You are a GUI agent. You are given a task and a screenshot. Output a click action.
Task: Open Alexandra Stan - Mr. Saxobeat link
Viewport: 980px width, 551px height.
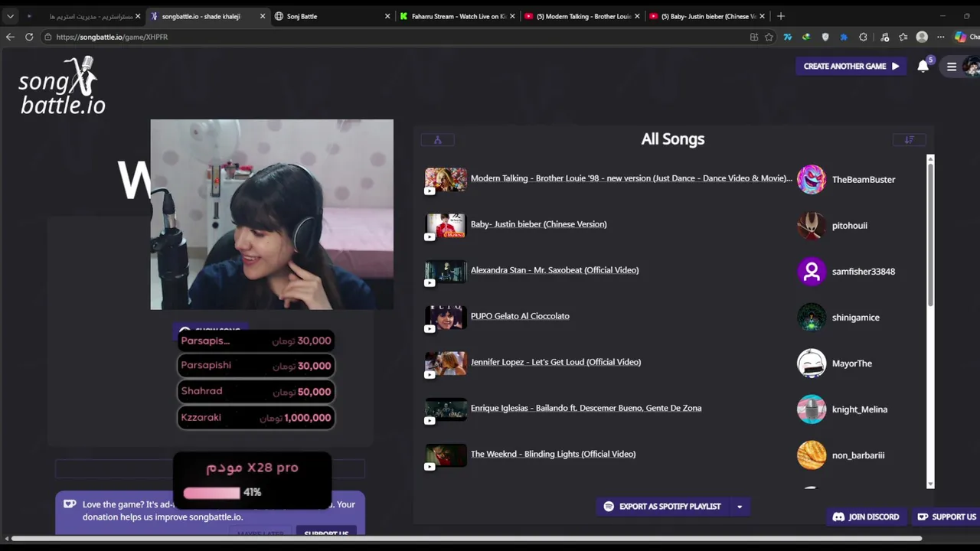pos(554,270)
